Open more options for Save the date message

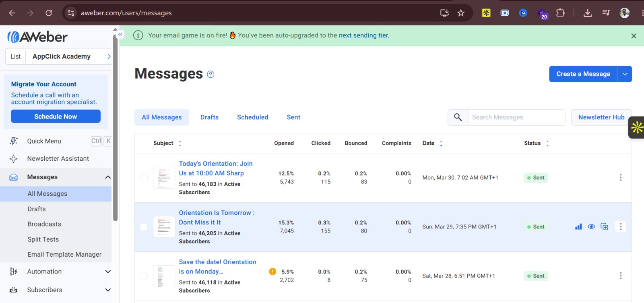pyautogui.click(x=621, y=276)
